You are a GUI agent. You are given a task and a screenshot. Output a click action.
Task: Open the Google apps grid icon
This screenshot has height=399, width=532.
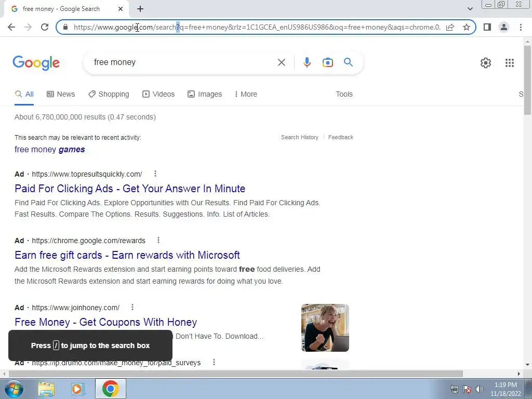(x=509, y=63)
